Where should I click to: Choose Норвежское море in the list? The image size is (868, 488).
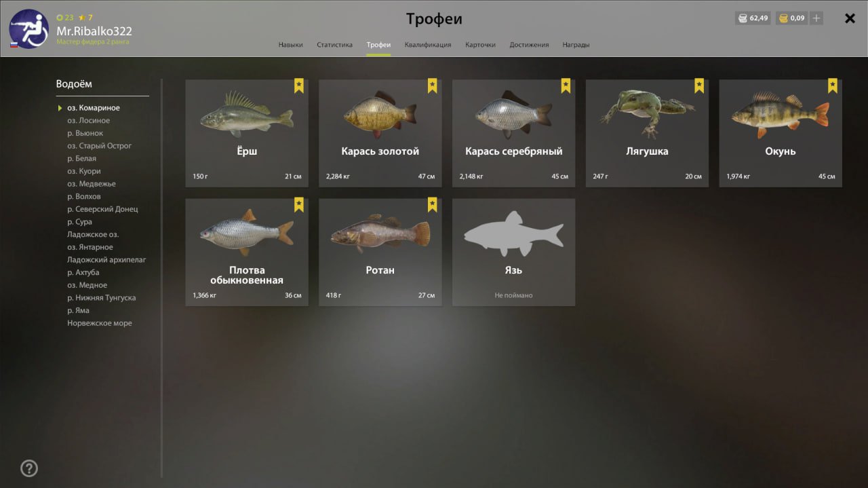coord(100,323)
